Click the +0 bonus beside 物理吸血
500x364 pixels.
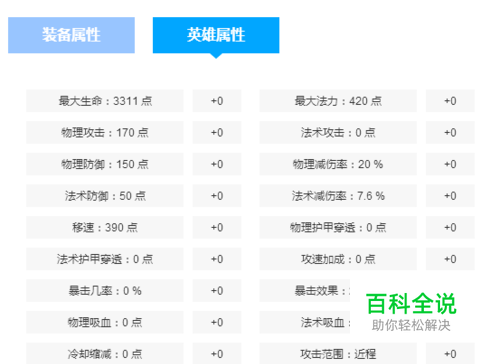(x=217, y=322)
